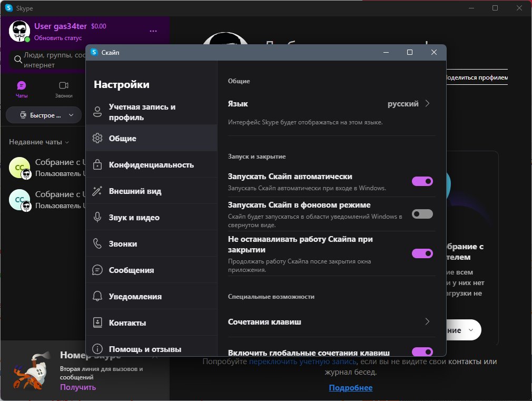
Task: Click the chat bubble icon for Сообщения
Action: pyautogui.click(x=97, y=270)
